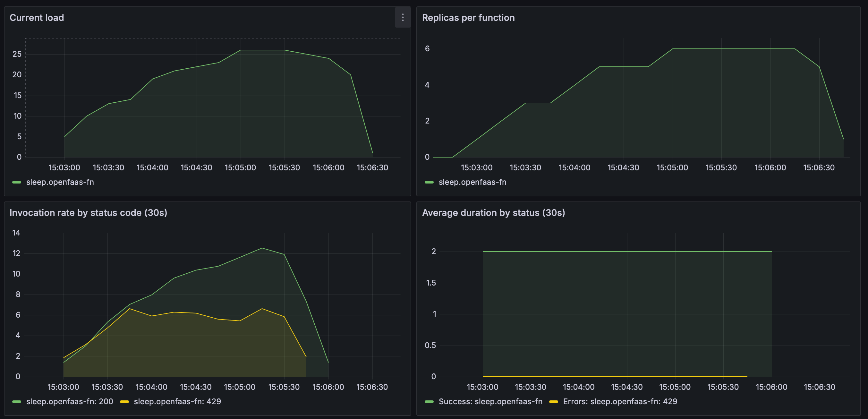The width and height of the screenshot is (868, 419).
Task: Click the green marker beside sleep.openfaas-fn in Replicas panel
Action: pyautogui.click(x=429, y=182)
